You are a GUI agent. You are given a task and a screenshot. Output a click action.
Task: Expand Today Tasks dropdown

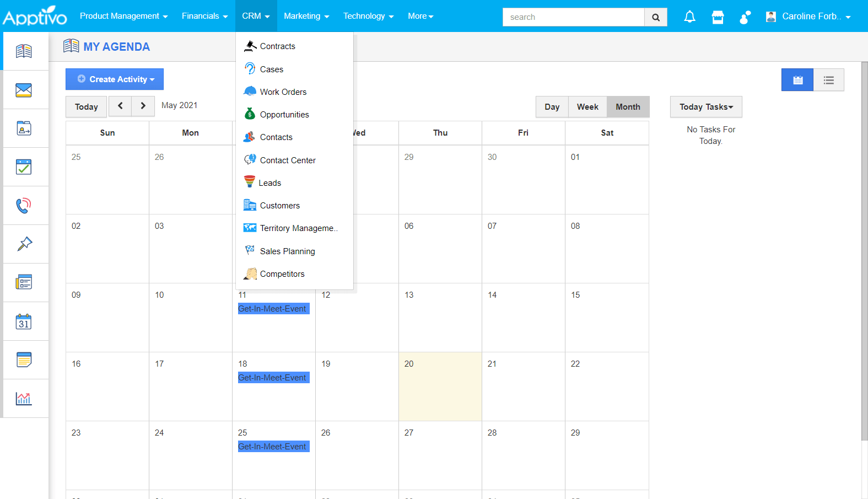click(x=706, y=107)
